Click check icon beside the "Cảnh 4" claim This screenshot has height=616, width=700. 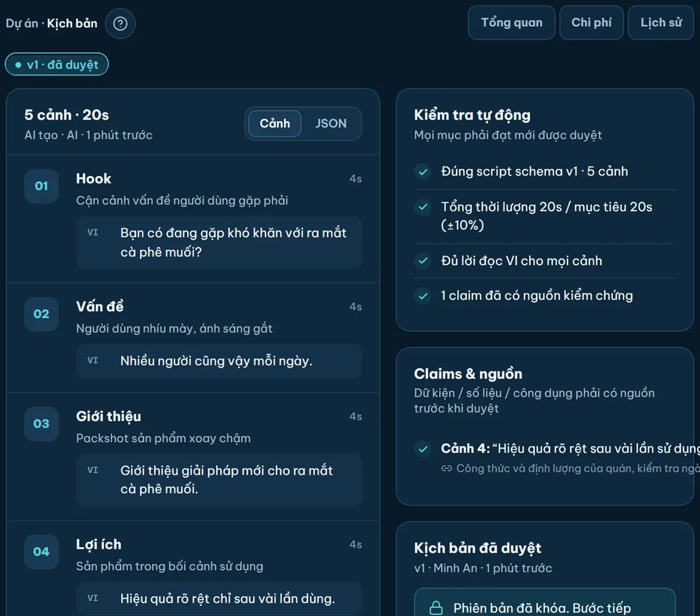422,449
